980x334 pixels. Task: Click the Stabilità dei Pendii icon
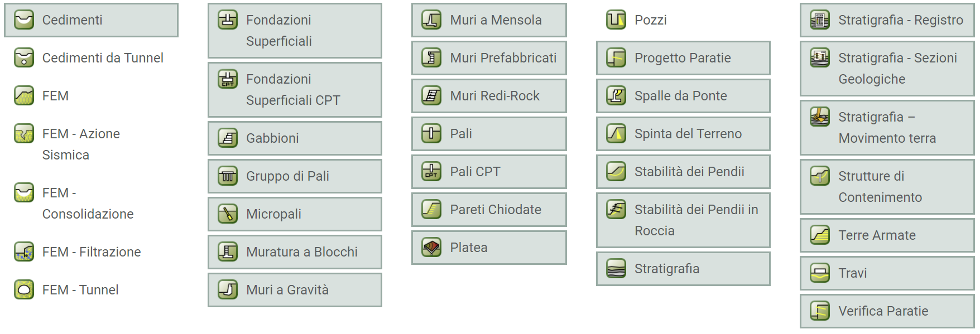[x=616, y=172]
